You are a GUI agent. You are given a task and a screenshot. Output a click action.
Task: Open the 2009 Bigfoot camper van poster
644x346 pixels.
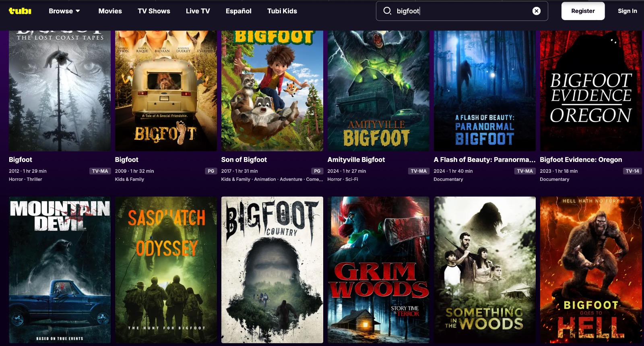click(166, 91)
